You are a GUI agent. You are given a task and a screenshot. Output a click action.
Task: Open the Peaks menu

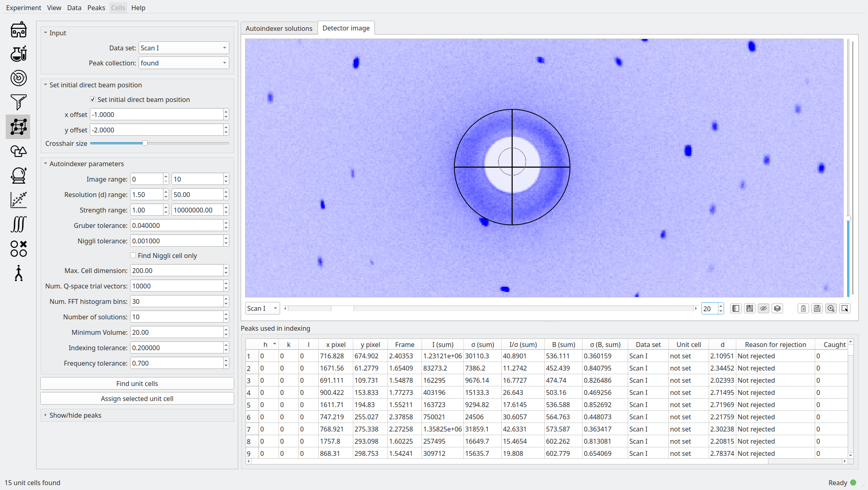pyautogui.click(x=96, y=8)
